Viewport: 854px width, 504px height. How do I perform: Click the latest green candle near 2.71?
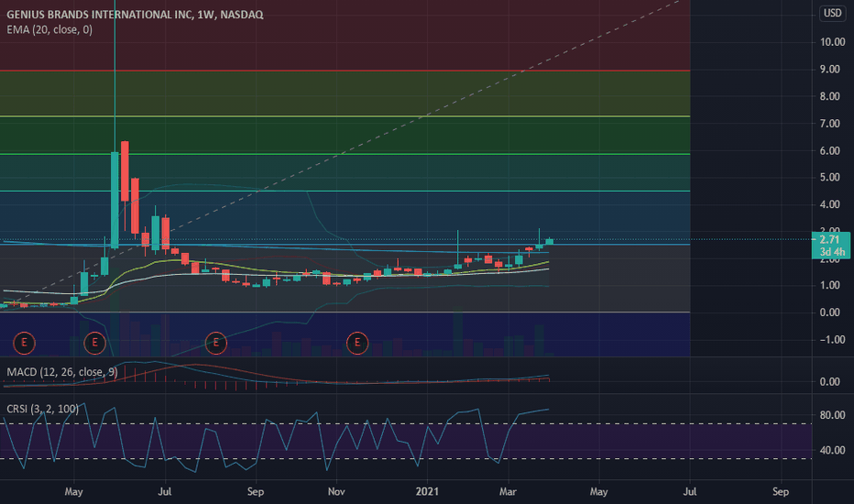[x=549, y=241]
